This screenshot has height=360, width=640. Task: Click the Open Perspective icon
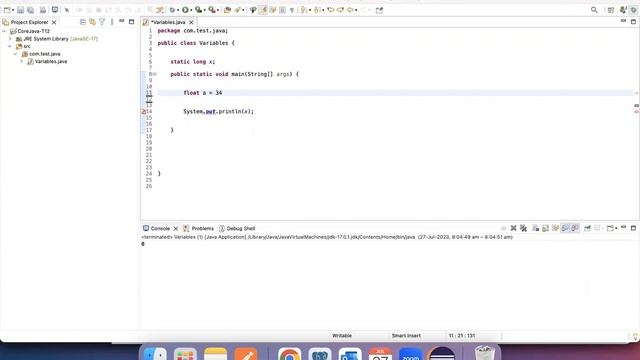pyautogui.click(x=611, y=10)
